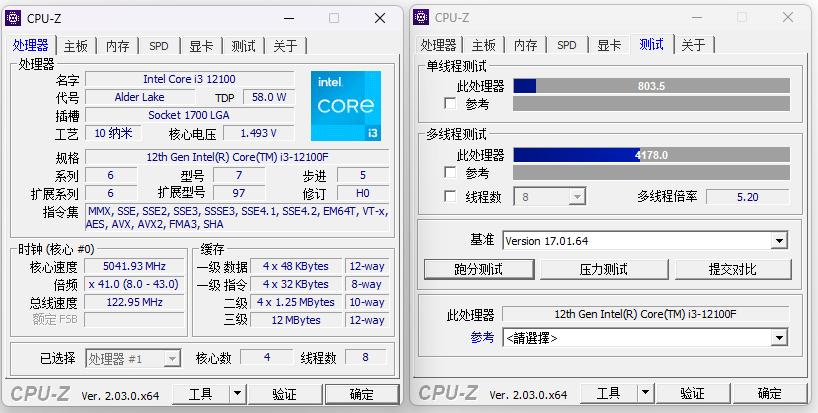
Task: Click 多线程倍率 value 5.20
Action: (x=748, y=197)
